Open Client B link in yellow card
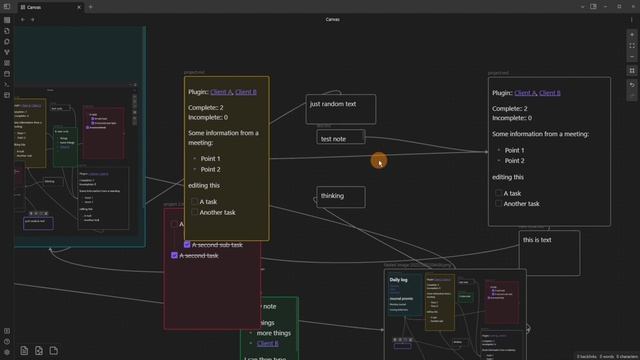The height and width of the screenshot is (360, 640). [246, 92]
